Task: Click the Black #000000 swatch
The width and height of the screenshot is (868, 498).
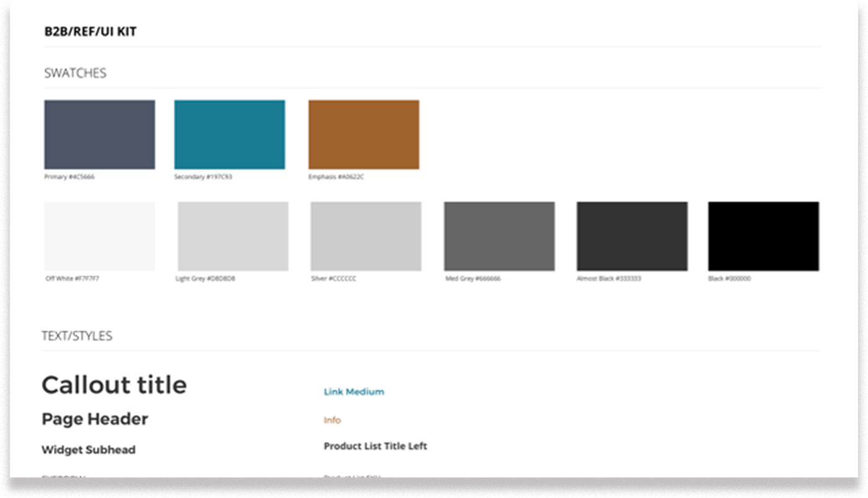Action: coord(763,236)
